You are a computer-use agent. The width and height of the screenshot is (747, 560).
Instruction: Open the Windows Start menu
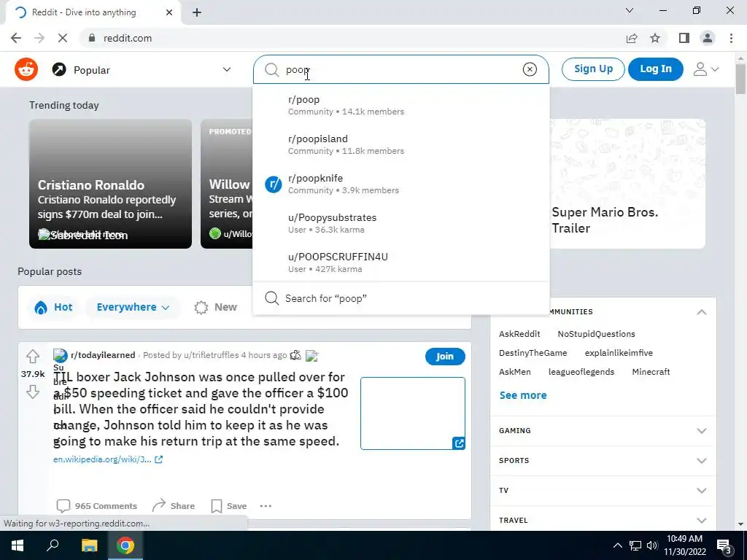coord(18,545)
